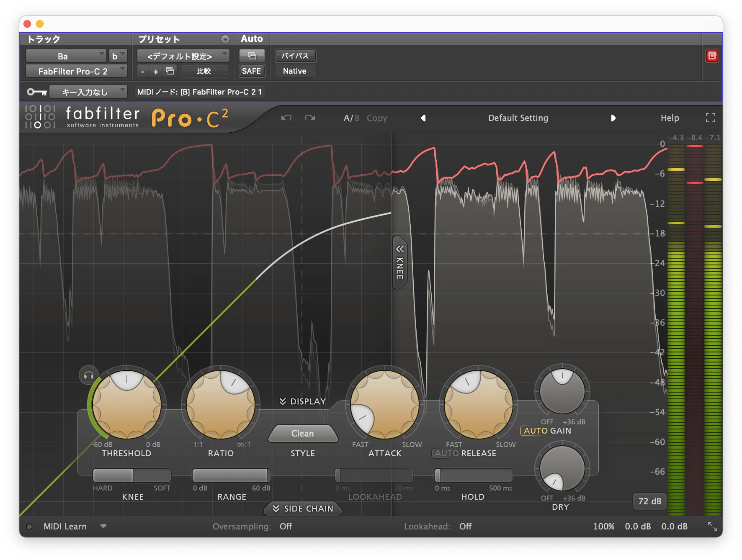
Task: Open Oversampling Off setting menu
Action: pos(286,527)
